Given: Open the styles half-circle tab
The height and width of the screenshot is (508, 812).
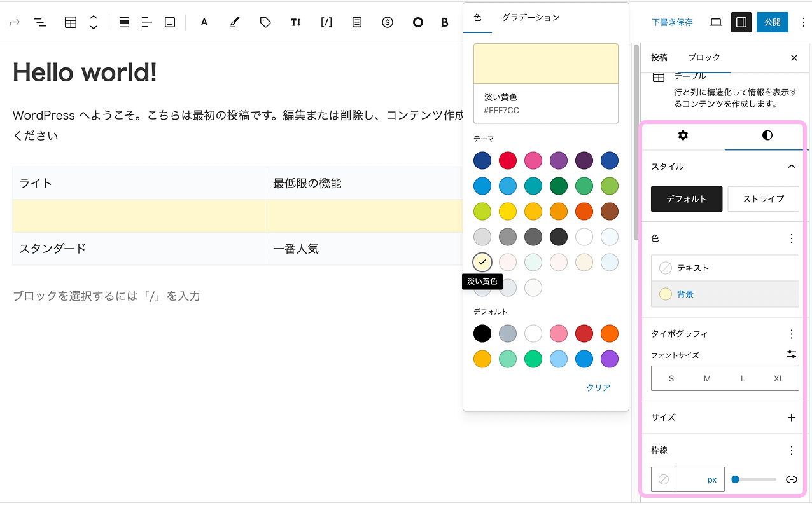Looking at the screenshot, I should point(767,135).
